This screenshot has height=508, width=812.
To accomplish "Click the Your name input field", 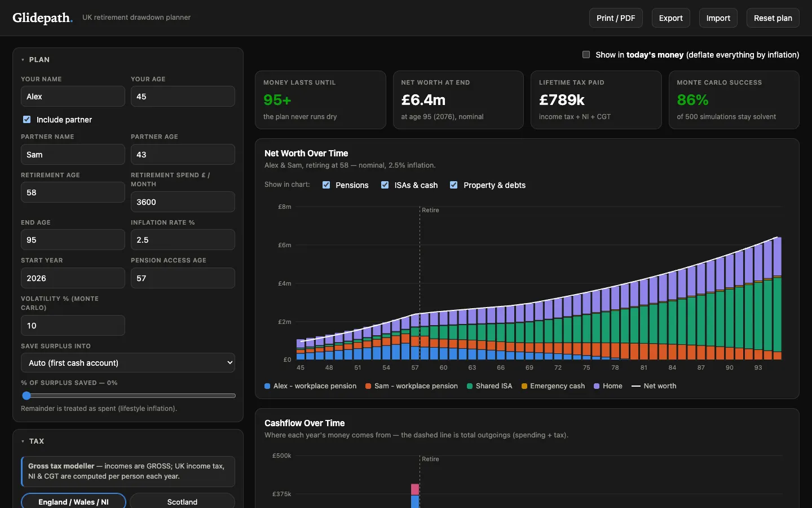I will (73, 97).
